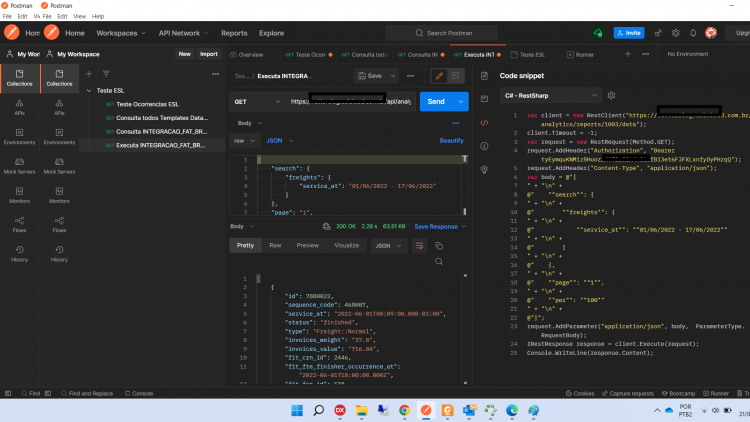
Task: Open the response JSON format dropdown
Action: click(387, 246)
